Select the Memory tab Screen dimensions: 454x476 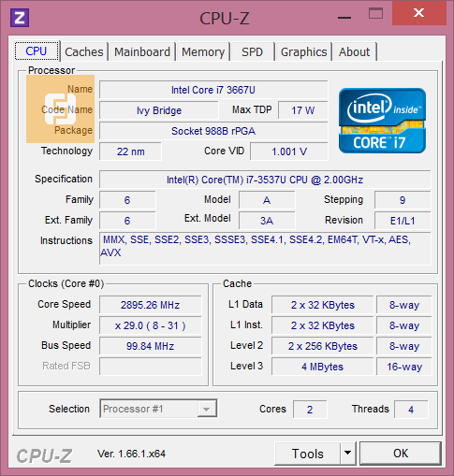coord(203,51)
